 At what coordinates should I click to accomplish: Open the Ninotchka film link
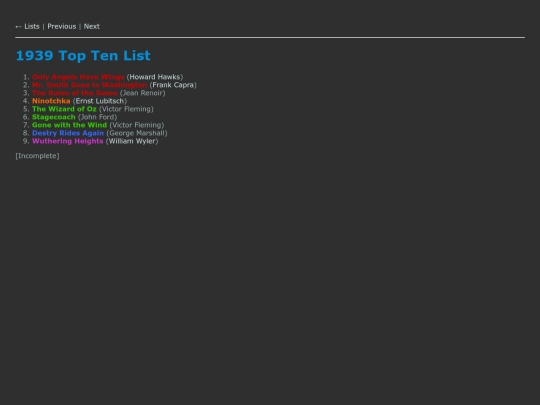coord(51,101)
